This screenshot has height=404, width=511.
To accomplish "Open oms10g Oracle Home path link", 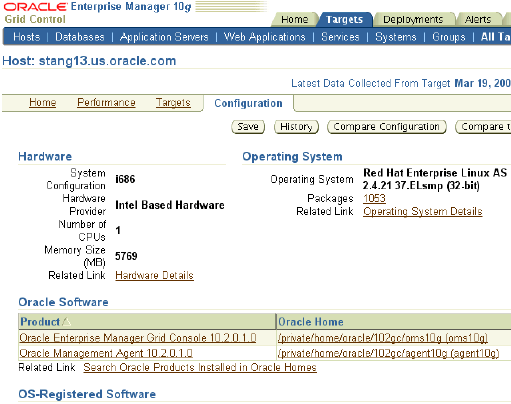I will tap(383, 338).
